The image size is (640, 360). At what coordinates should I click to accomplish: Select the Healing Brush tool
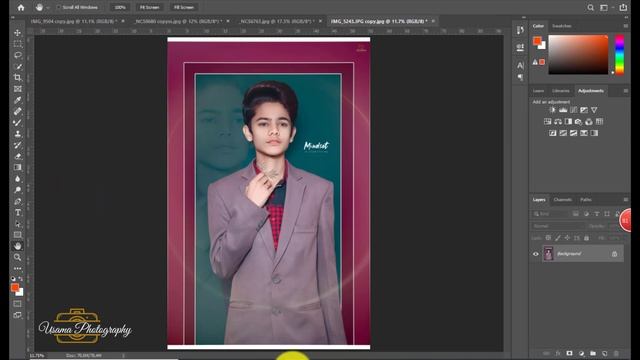click(x=18, y=111)
